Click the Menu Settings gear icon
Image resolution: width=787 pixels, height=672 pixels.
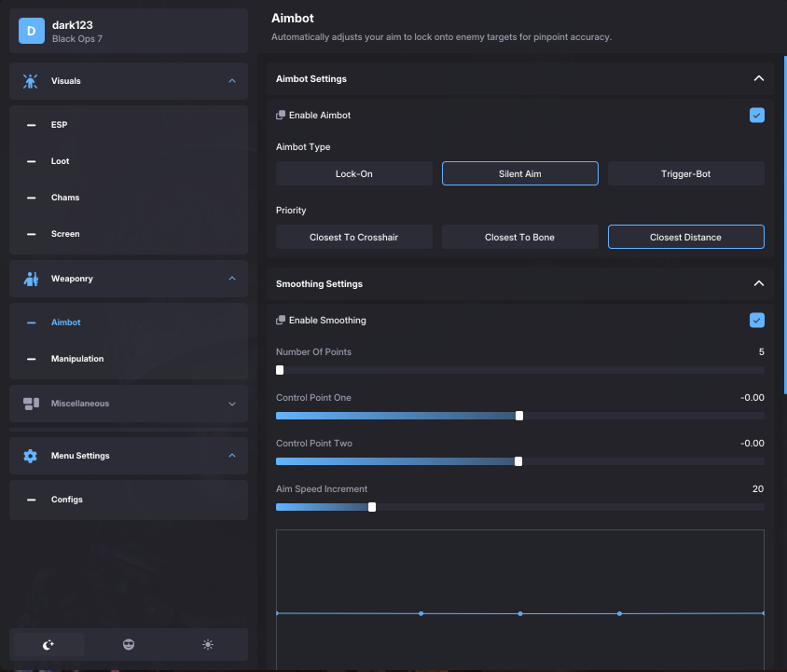31,456
